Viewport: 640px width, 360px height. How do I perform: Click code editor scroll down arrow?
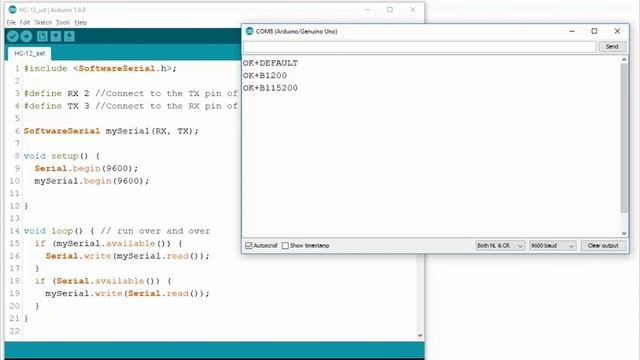pyautogui.click(x=420, y=336)
